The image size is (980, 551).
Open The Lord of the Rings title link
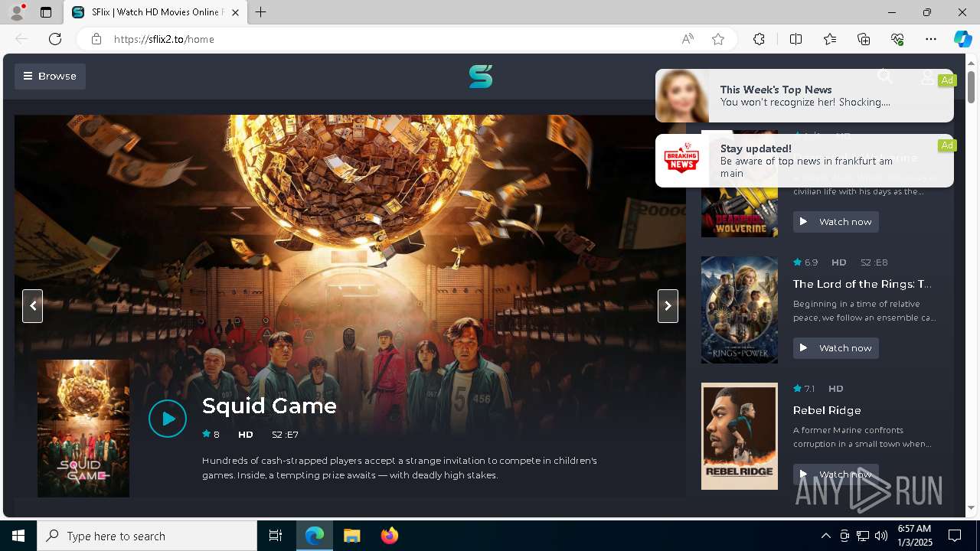(x=862, y=284)
